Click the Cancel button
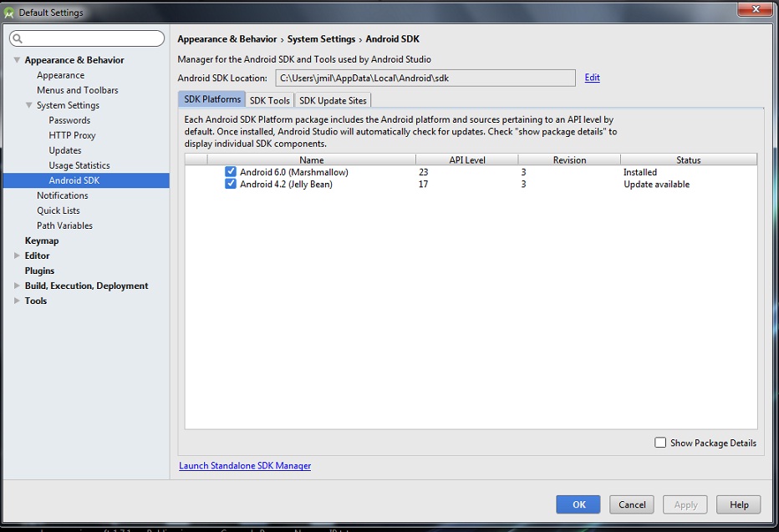The width and height of the screenshot is (779, 532). tap(632, 504)
